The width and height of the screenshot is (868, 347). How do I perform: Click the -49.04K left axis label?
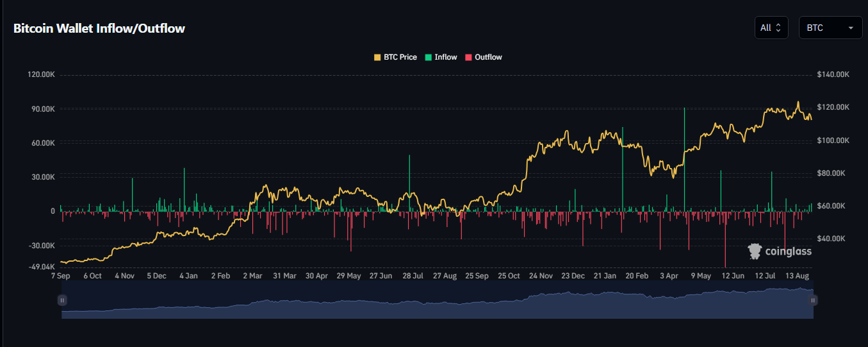coord(42,267)
